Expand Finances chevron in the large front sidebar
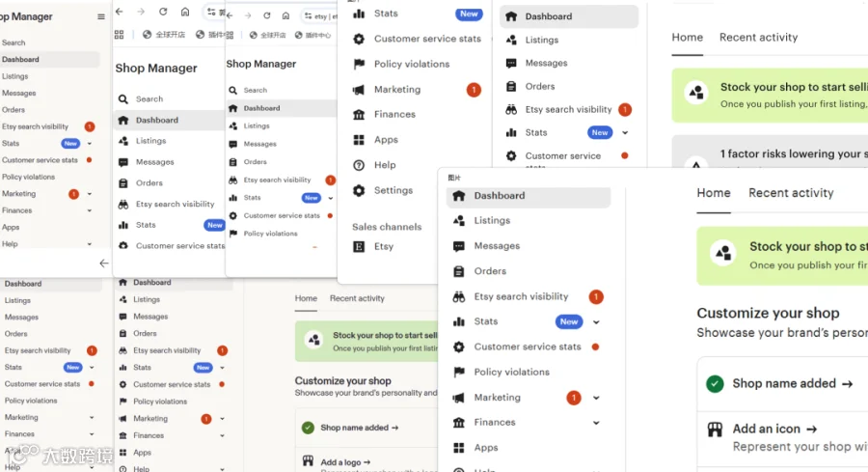This screenshot has height=472, width=868. [x=596, y=423]
